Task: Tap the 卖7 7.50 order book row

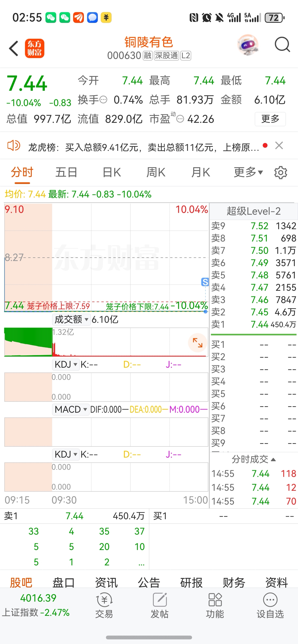Action: tap(254, 250)
